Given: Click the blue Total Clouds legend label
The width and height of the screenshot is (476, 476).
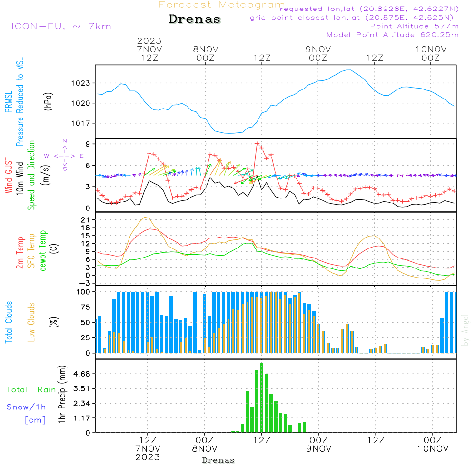Looking at the screenshot, I should 8,322.
